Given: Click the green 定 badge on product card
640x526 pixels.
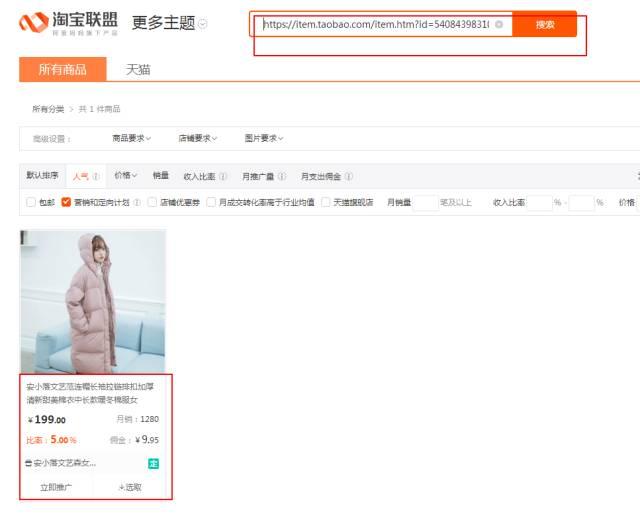Looking at the screenshot, I should point(153,464).
